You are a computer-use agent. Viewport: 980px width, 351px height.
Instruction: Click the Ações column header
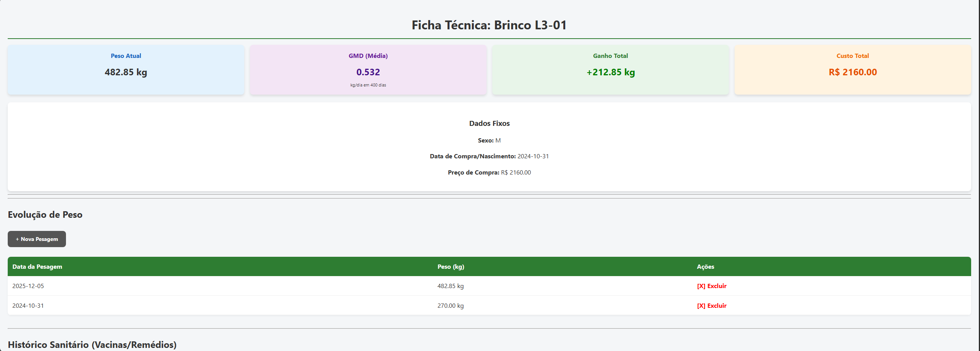tap(705, 266)
